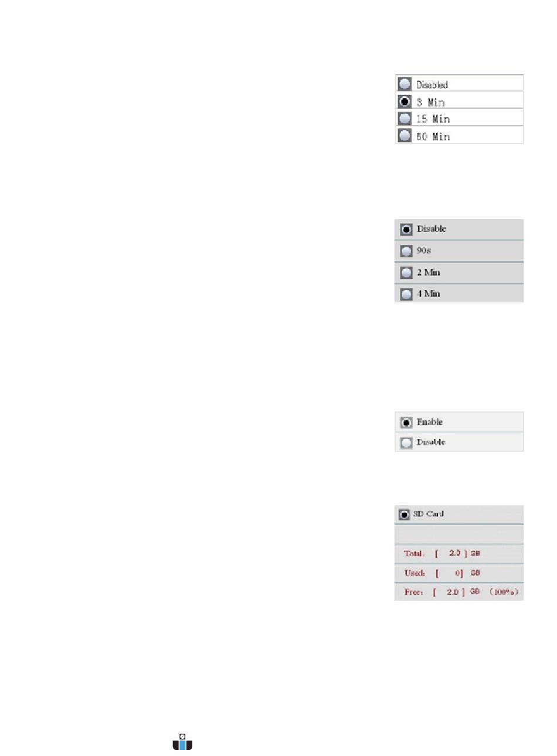Select the 2 Min radio button
The width and height of the screenshot is (557, 756).
(x=406, y=273)
